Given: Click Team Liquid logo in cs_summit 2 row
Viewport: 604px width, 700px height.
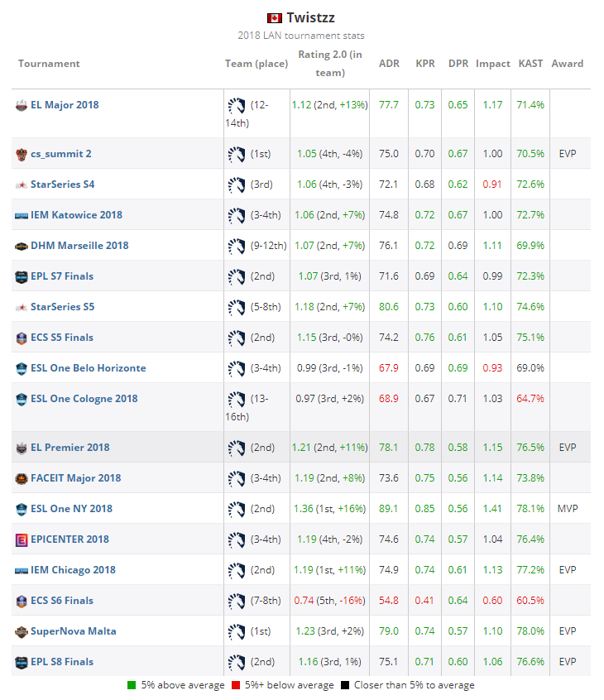Looking at the screenshot, I should pos(237,155).
